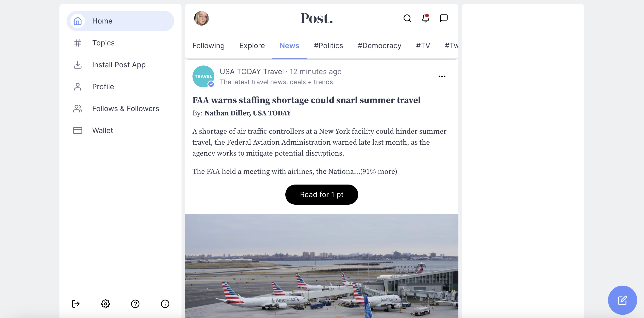644x318 pixels.
Task: Click the Read for 1 pt button
Action: [x=322, y=195]
